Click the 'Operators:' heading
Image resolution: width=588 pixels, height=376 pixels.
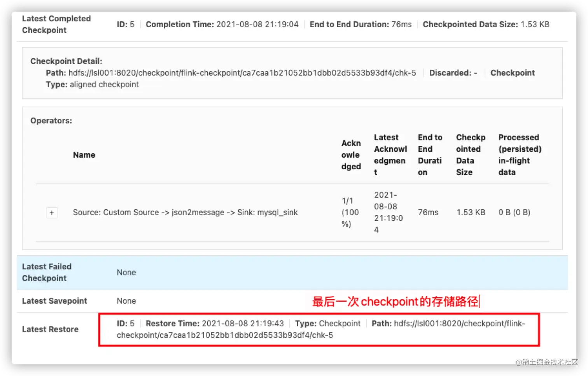click(51, 121)
